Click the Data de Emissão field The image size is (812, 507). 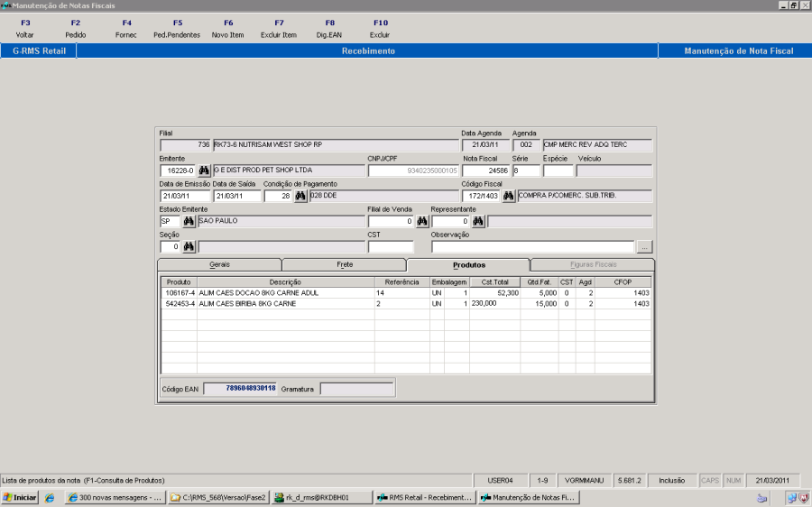pos(185,196)
